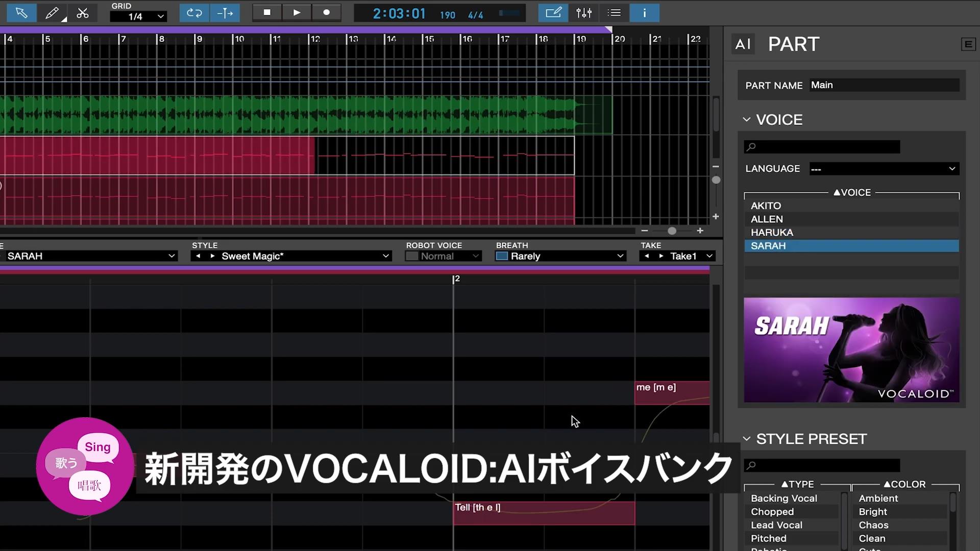The width and height of the screenshot is (980, 551).
Task: Open the Take1 dropdown
Action: [x=677, y=256]
